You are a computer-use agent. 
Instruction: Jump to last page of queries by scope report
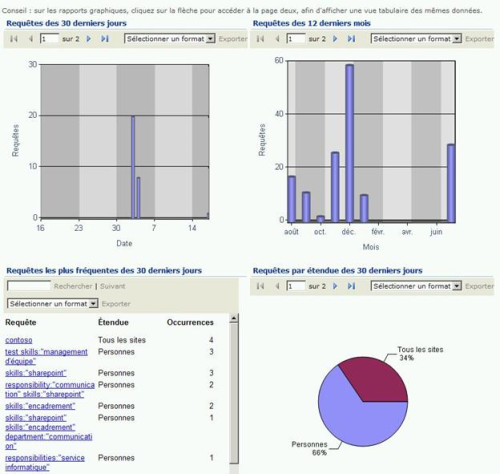click(x=351, y=286)
